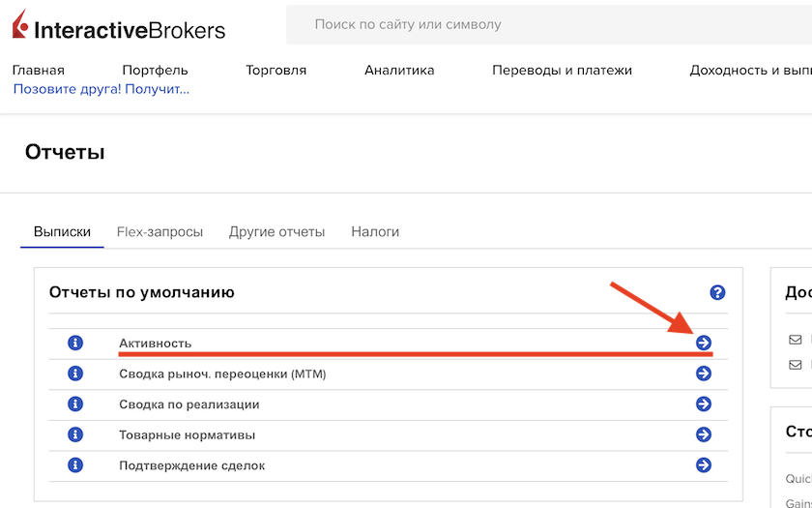Run the Товарные нормативы arrow icon
Viewport: 812px width, 508px height.
(704, 434)
